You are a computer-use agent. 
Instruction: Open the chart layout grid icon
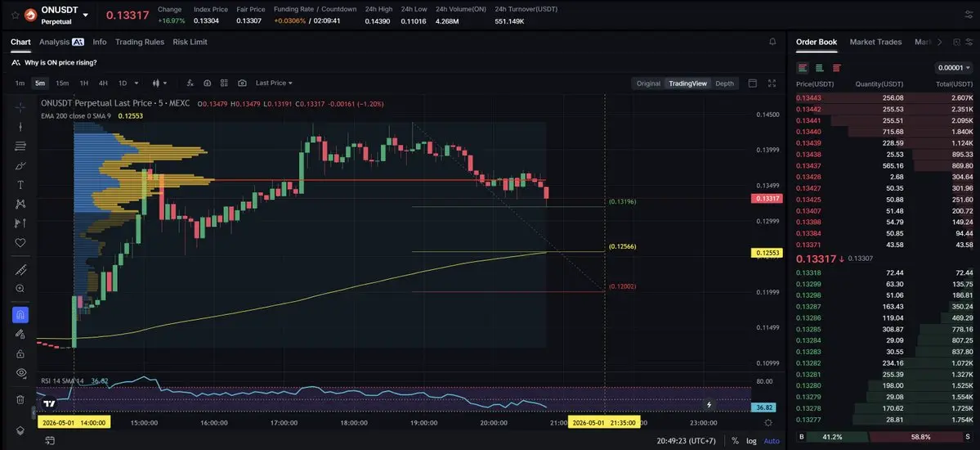click(x=225, y=83)
